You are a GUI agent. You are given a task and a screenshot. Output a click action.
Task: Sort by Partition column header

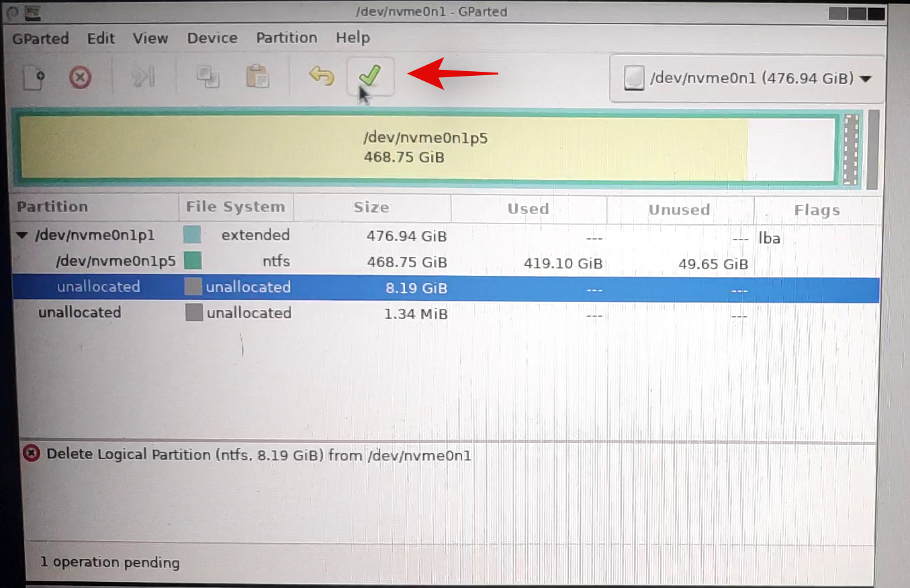[x=95, y=207]
